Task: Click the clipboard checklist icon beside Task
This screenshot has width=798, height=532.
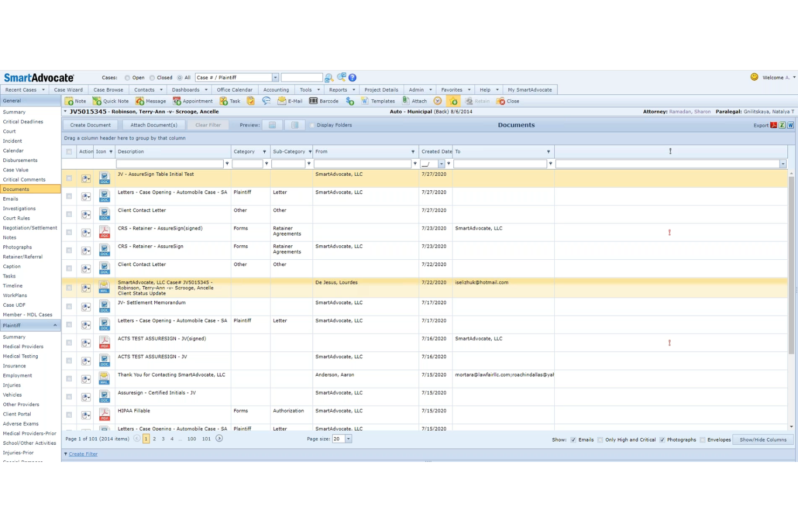Action: pyautogui.click(x=251, y=101)
